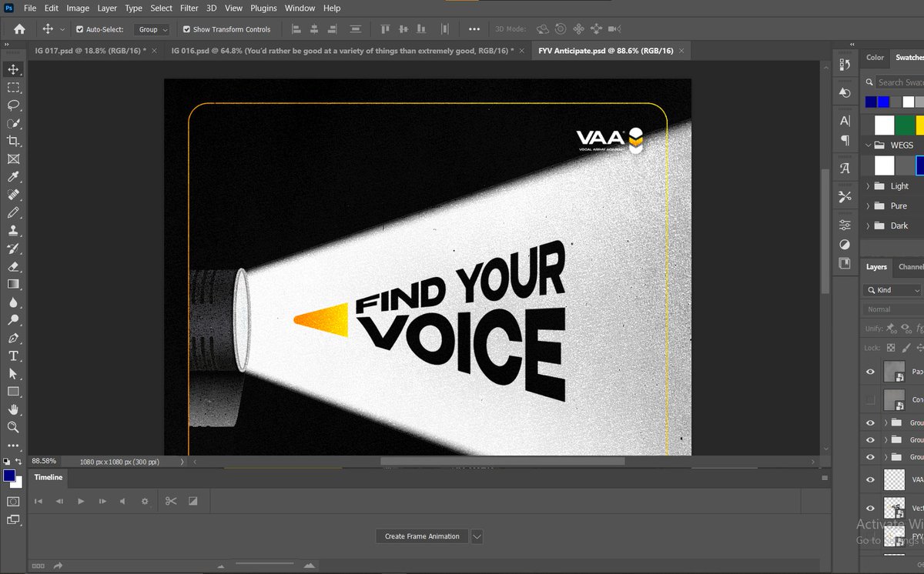Image resolution: width=924 pixels, height=574 pixels.
Task: Activate the Horizontal Type tool
Action: pos(13,355)
